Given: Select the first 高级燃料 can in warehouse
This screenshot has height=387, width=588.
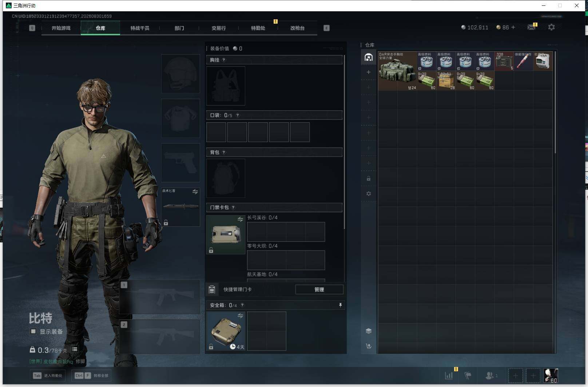Looking at the screenshot, I should pyautogui.click(x=426, y=61).
